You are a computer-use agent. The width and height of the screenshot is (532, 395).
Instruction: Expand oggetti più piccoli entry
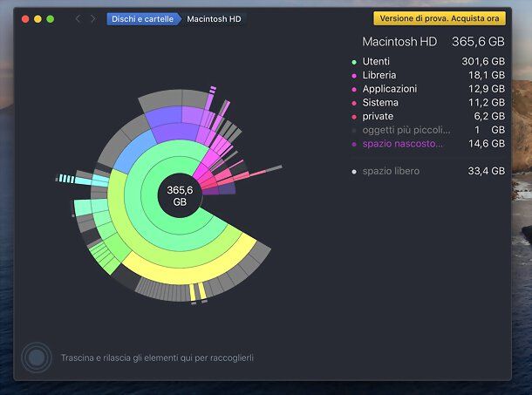click(x=428, y=130)
